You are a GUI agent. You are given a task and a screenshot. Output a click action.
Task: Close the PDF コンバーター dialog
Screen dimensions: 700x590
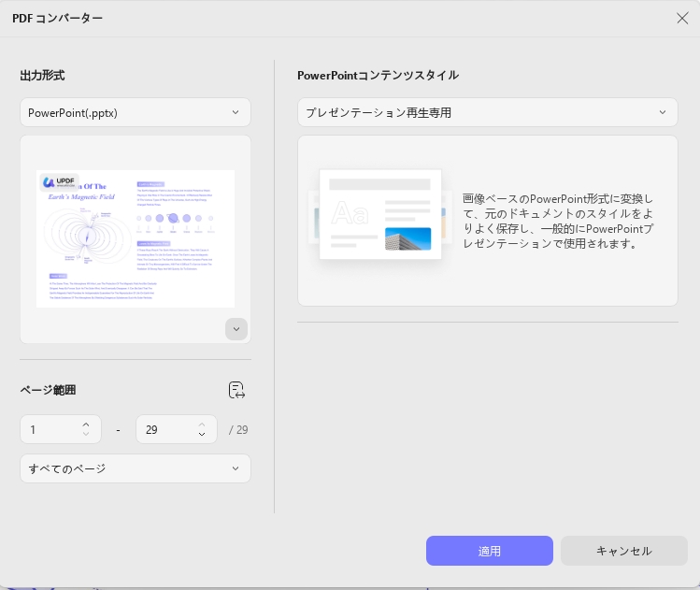pos(681,19)
